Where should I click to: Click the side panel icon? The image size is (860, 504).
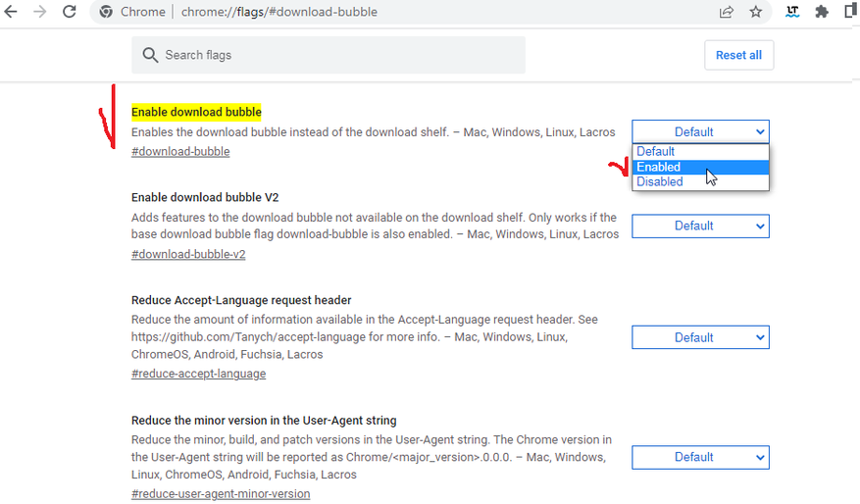tap(851, 13)
